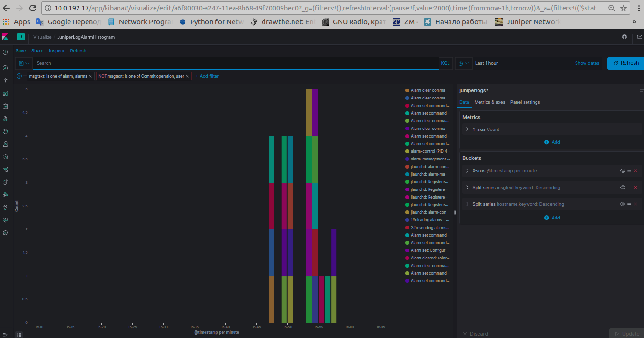The width and height of the screenshot is (644, 338).
Task: Open Dev Tools wrench icon
Action: click(5, 208)
